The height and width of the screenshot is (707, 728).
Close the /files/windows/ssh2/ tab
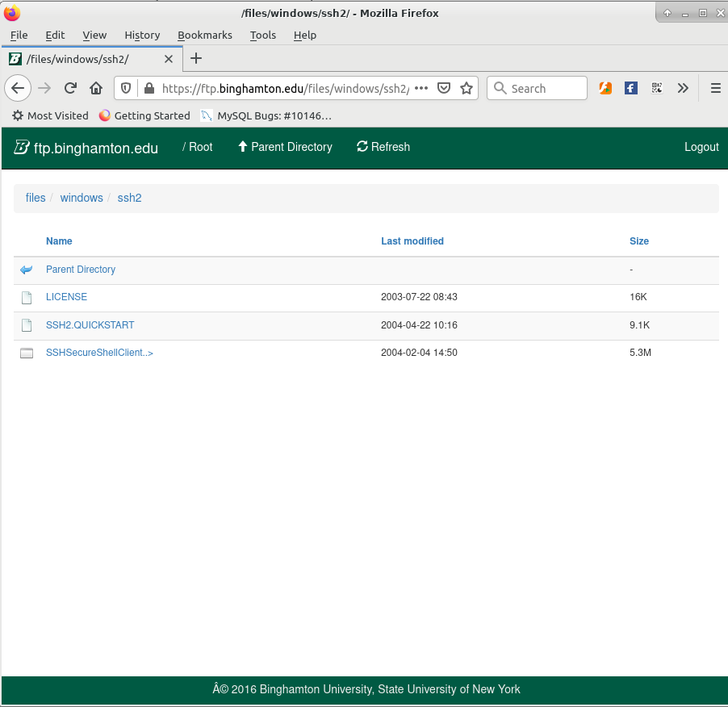coord(169,59)
